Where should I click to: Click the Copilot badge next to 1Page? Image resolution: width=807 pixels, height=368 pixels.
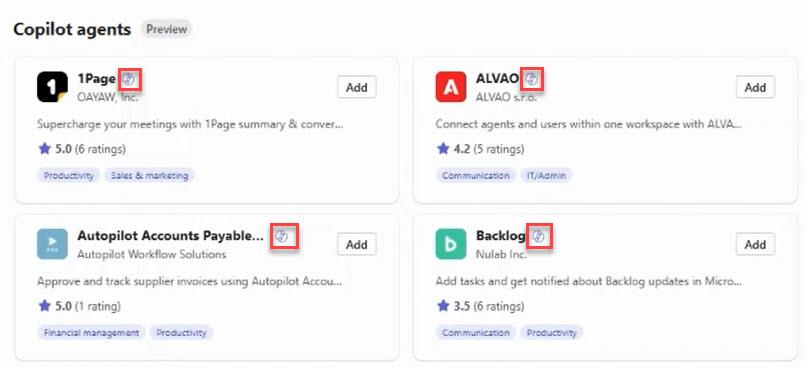click(129, 79)
